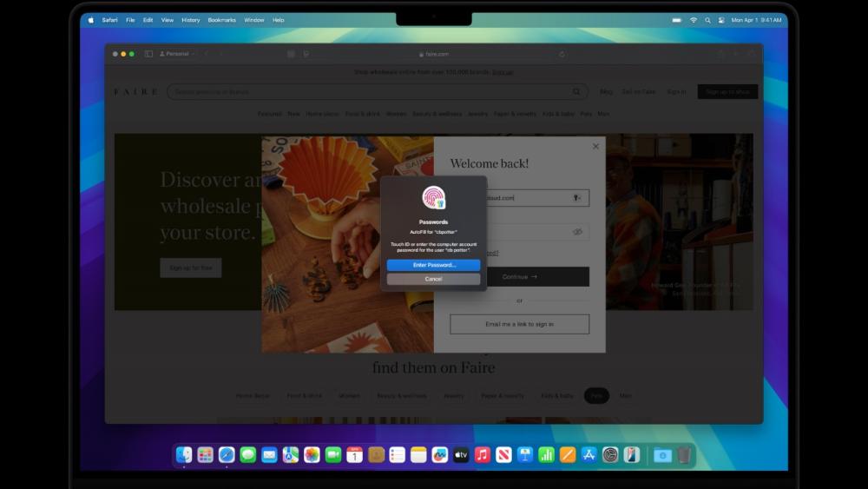Open Maps from the Dock

(291, 455)
